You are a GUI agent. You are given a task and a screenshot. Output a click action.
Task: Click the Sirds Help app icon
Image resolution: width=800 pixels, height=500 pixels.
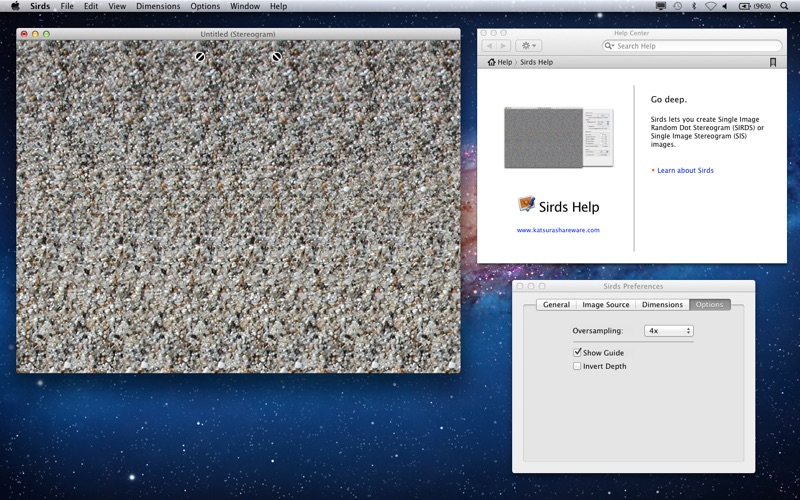pyautogui.click(x=527, y=204)
